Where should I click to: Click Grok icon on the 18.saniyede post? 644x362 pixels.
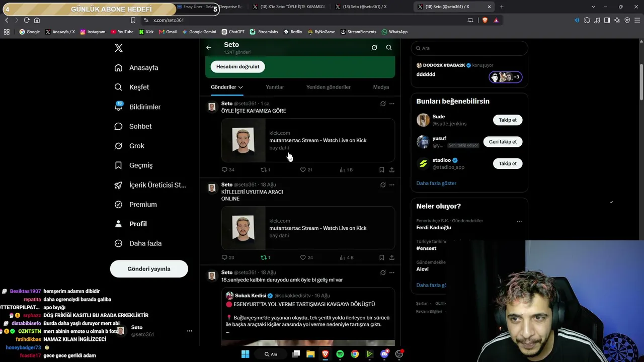(383, 273)
